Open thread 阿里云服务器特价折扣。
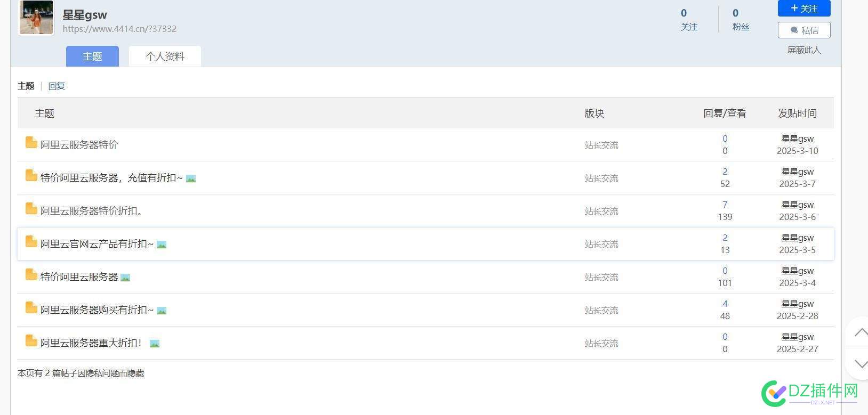The height and width of the screenshot is (415, 868). point(92,211)
